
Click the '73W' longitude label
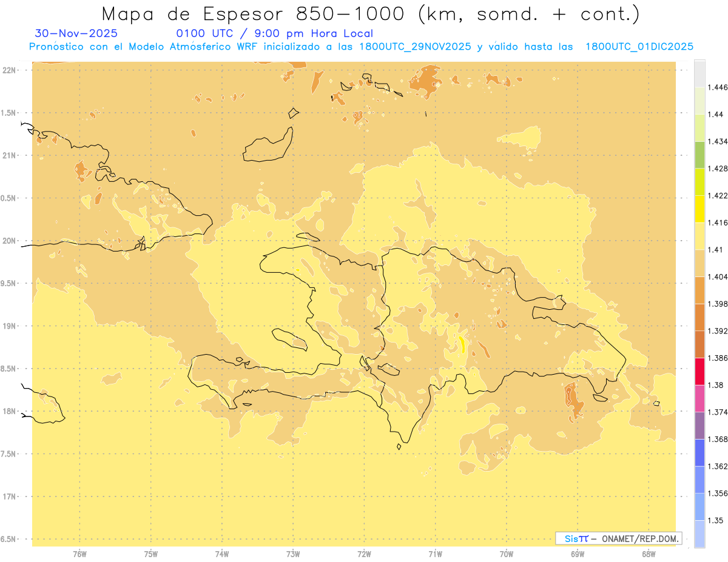pos(293,554)
